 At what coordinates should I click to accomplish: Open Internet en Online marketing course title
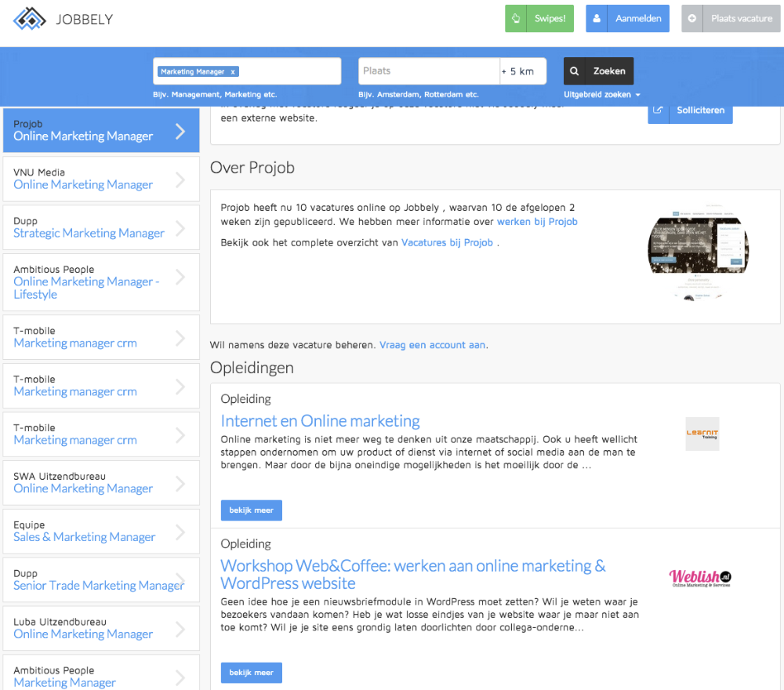click(320, 421)
